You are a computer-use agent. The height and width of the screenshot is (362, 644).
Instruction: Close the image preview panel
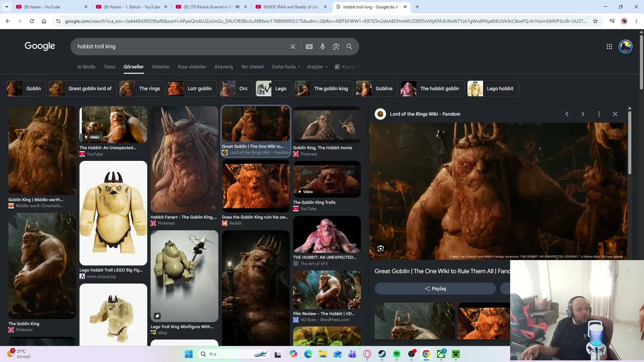(x=615, y=114)
